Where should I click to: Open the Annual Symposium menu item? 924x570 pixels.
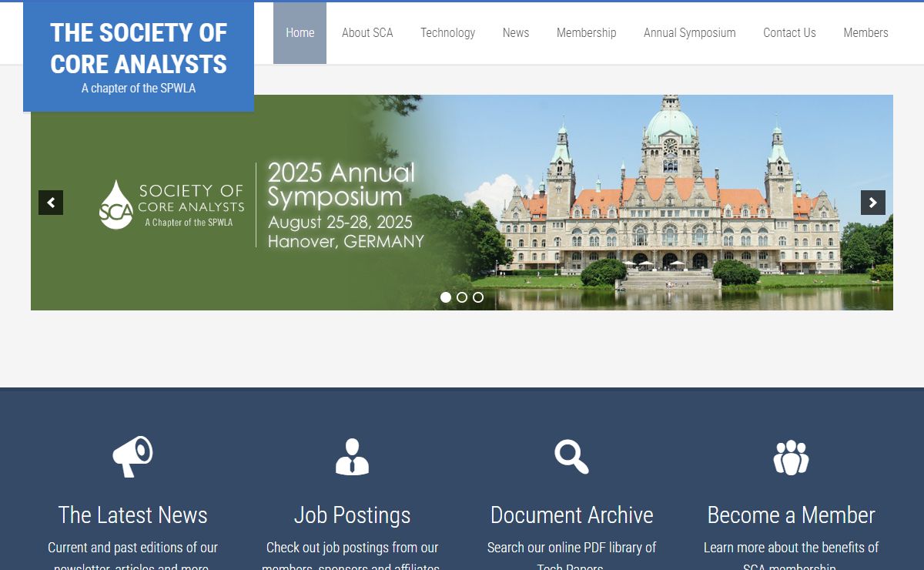pyautogui.click(x=690, y=33)
